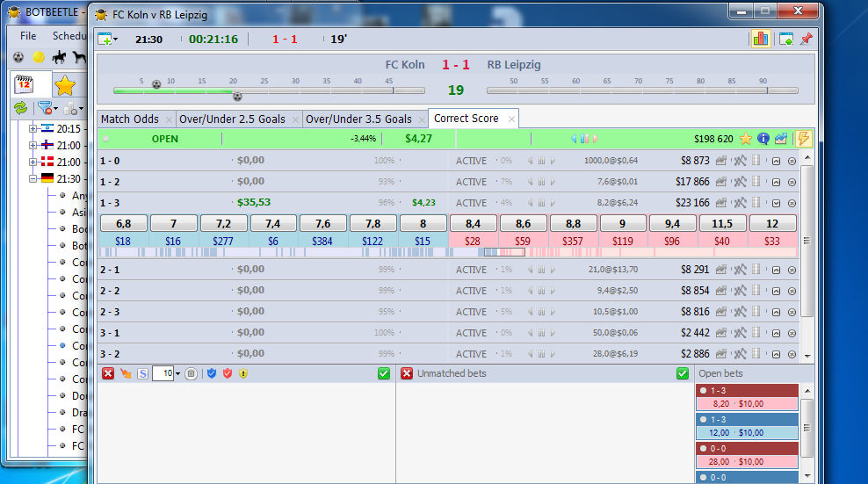Open the filter funnel icon
Viewport: 868px width, 484px height.
pos(46,108)
